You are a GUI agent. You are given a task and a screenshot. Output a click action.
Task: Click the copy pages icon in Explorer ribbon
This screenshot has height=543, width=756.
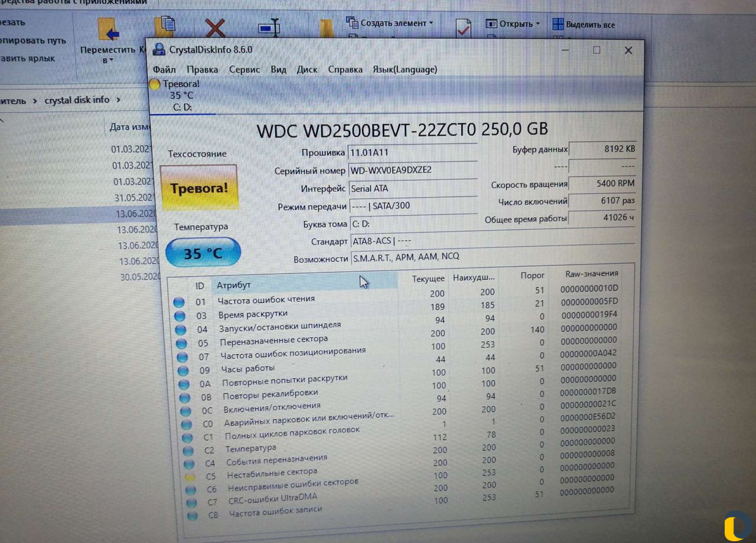click(165, 27)
